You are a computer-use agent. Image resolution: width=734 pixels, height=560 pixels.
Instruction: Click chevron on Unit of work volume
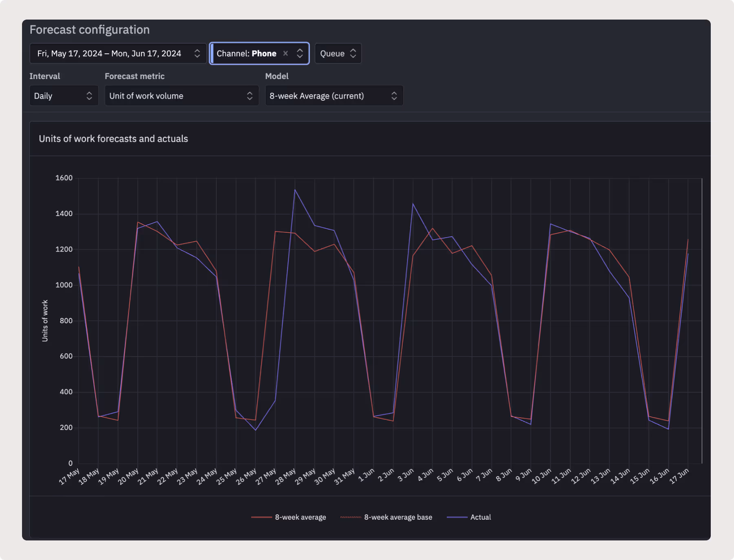pos(250,96)
